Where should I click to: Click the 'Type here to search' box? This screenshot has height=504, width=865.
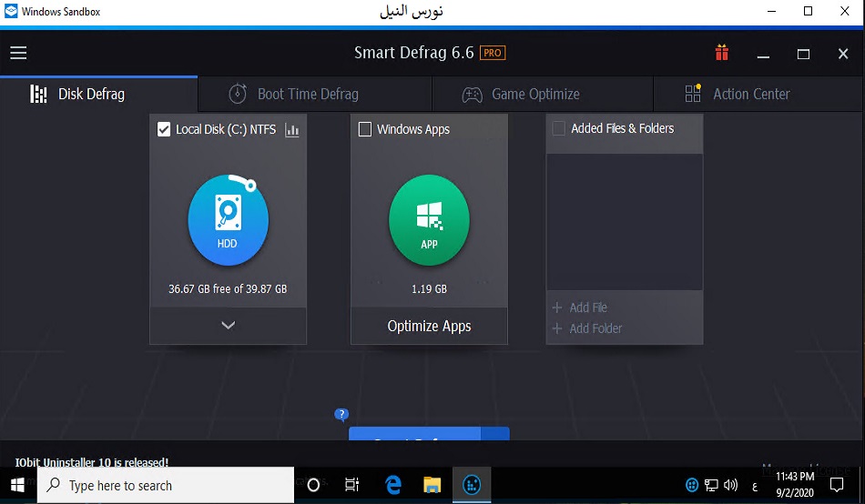click(166, 485)
